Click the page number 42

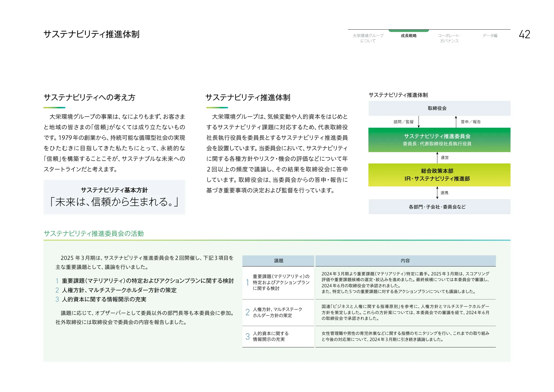tap(524, 34)
